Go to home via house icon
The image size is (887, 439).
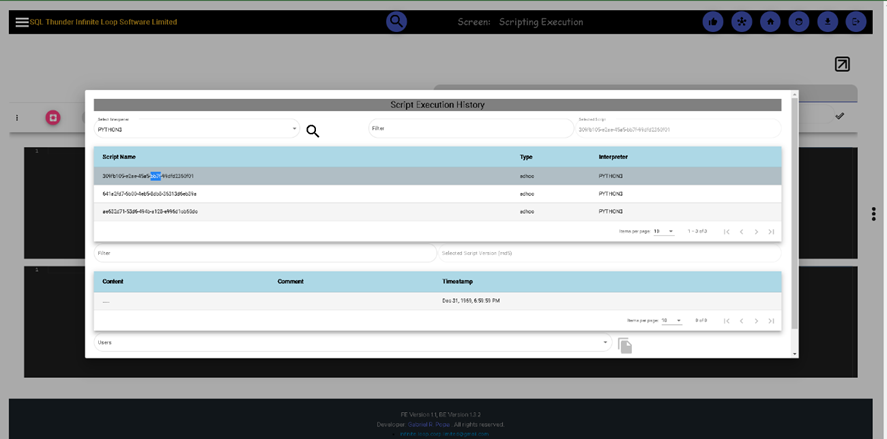pos(770,22)
